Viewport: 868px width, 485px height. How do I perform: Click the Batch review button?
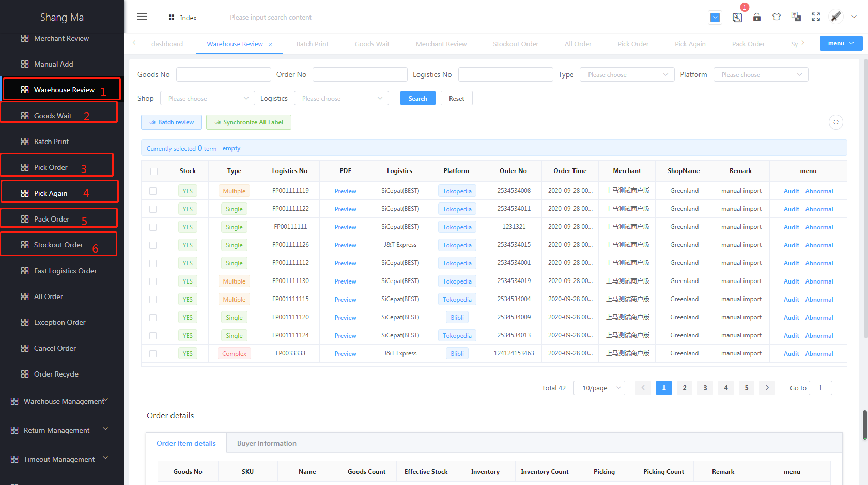[172, 122]
